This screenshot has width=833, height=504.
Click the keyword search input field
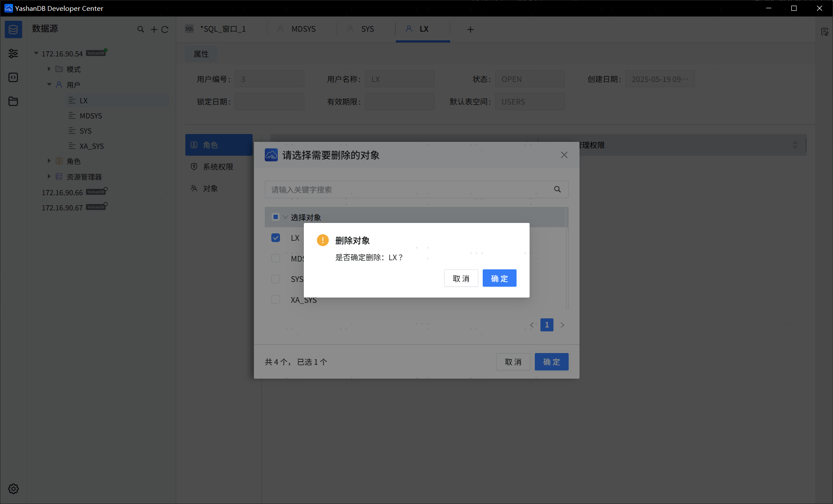point(408,190)
